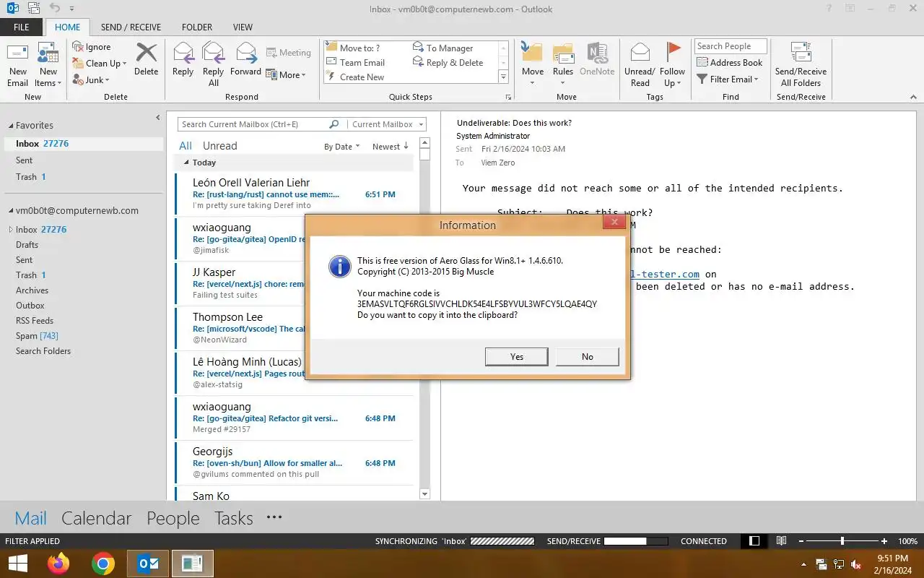Collapse the Today group
This screenshot has width=924, height=578.
pos(186,163)
